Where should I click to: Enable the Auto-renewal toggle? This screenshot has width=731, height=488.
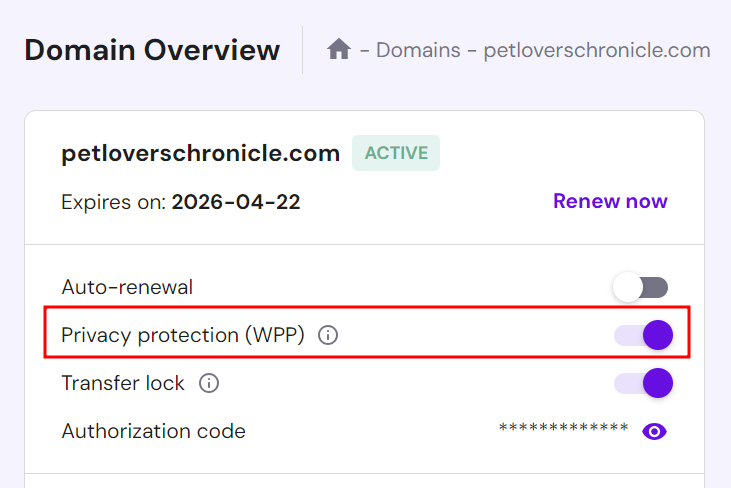point(640,288)
